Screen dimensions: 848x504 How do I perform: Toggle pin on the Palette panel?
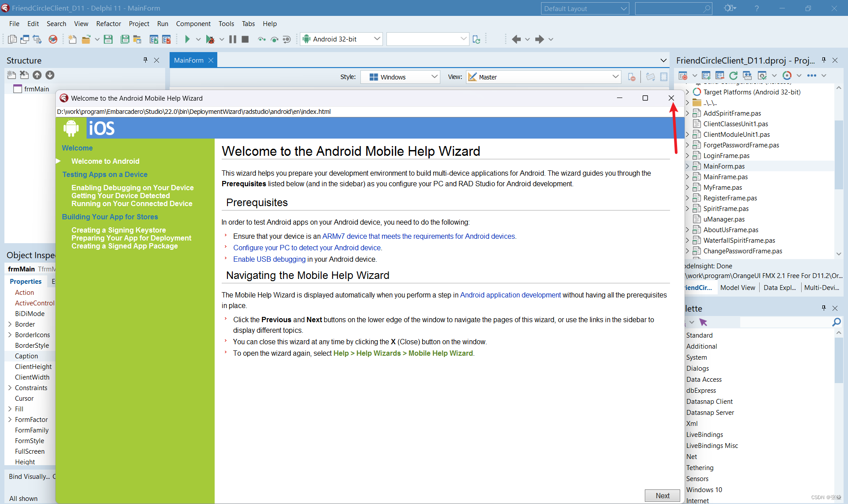(824, 308)
